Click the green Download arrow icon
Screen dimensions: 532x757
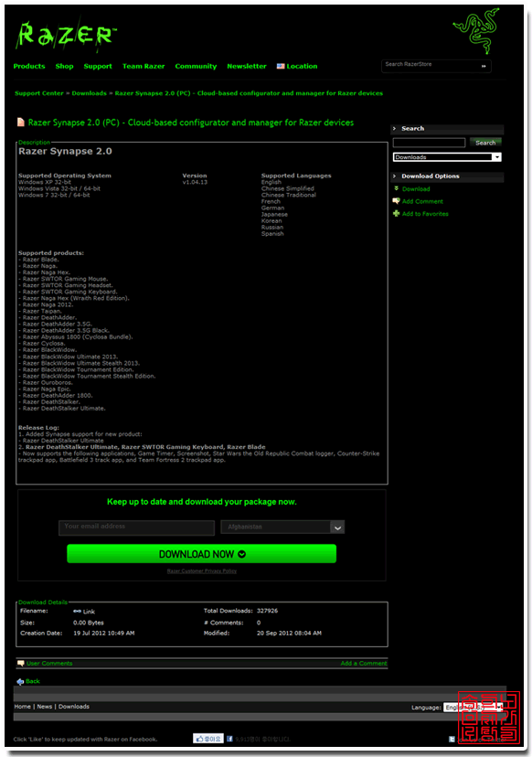coord(397,188)
